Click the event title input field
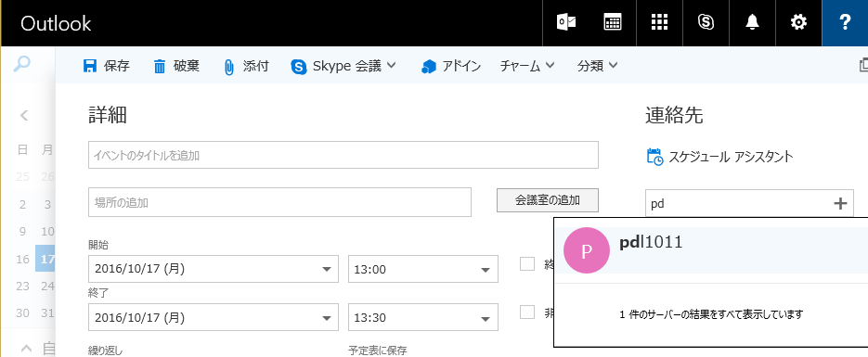Screen dimensions: 868x357 tap(343, 155)
